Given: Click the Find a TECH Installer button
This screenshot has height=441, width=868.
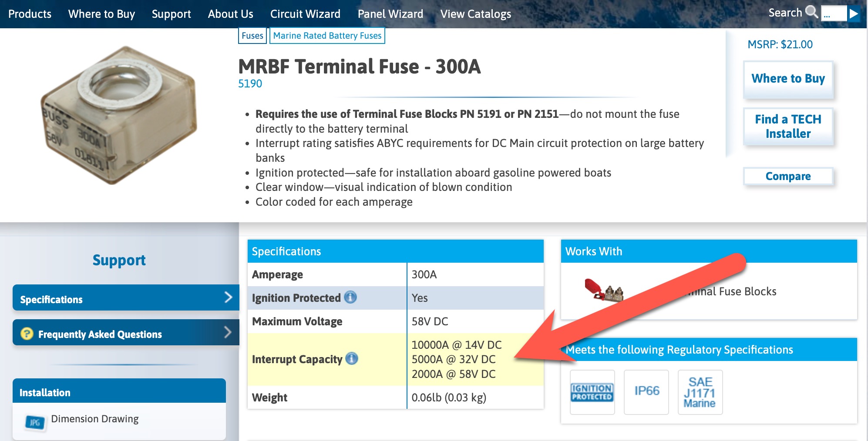Looking at the screenshot, I should coord(788,126).
